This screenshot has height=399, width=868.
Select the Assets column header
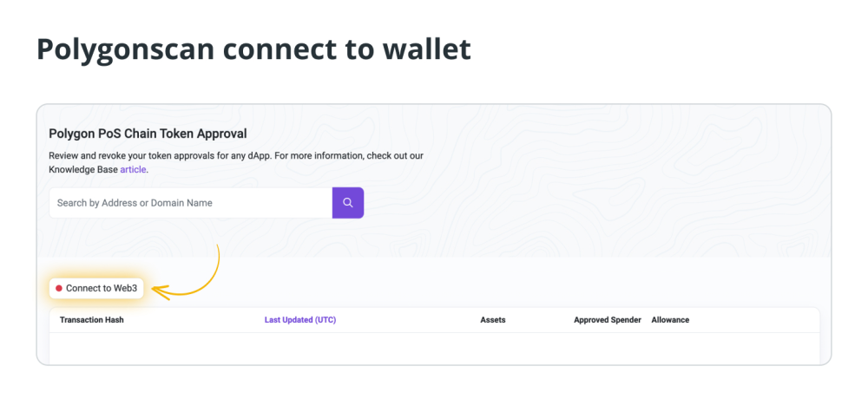[493, 320]
